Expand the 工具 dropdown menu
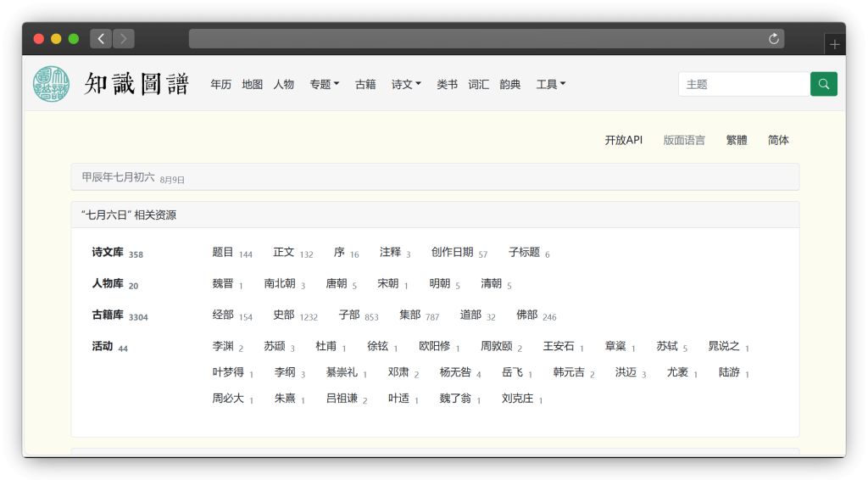 550,85
